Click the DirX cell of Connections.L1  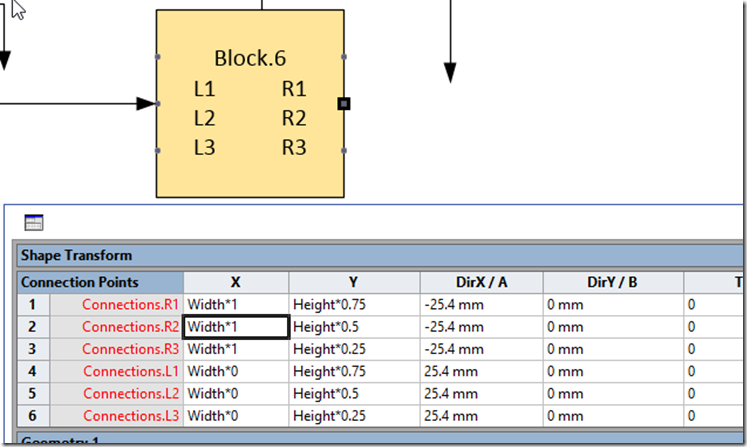tap(480, 371)
